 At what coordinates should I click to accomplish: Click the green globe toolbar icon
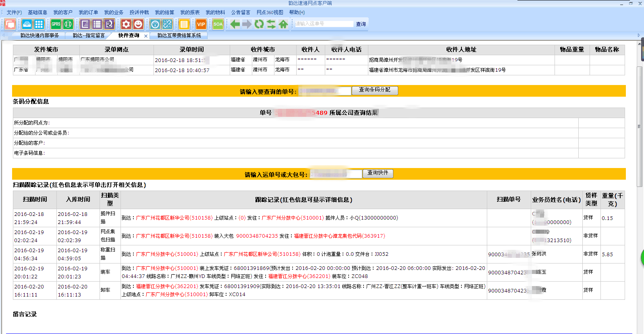click(68, 24)
